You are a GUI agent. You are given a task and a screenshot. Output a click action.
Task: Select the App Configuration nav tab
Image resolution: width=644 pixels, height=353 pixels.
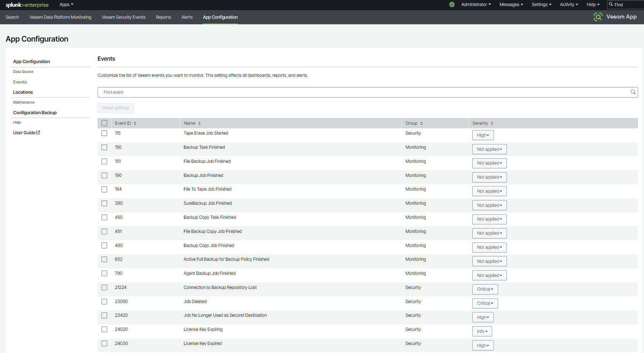tap(220, 17)
